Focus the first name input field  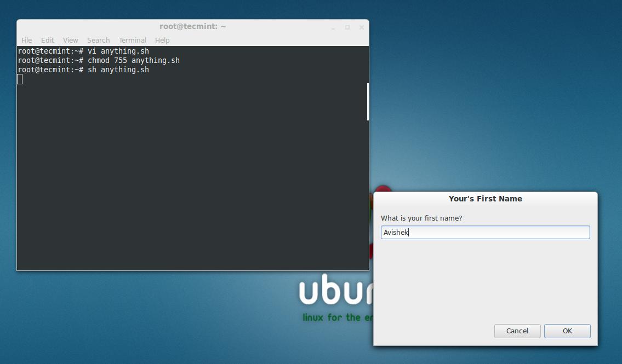tap(485, 232)
